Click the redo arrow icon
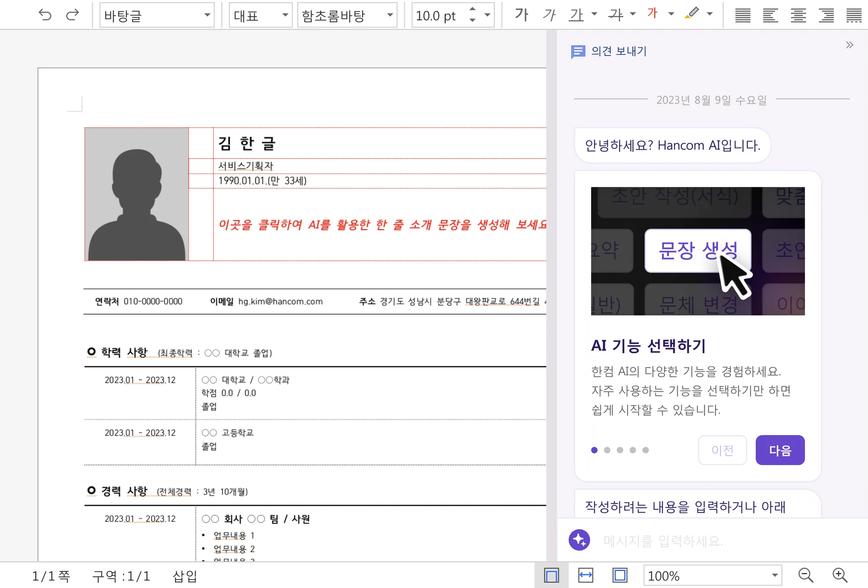 [72, 15]
